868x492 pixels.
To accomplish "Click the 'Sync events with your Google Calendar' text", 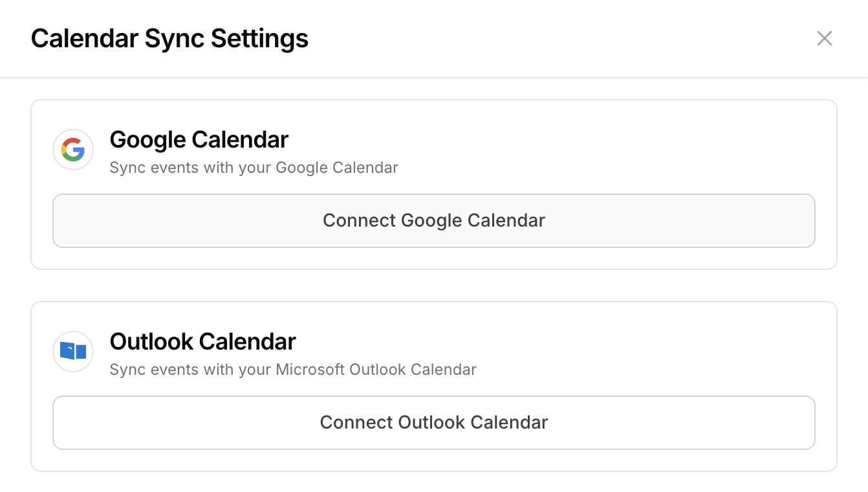I will click(254, 168).
